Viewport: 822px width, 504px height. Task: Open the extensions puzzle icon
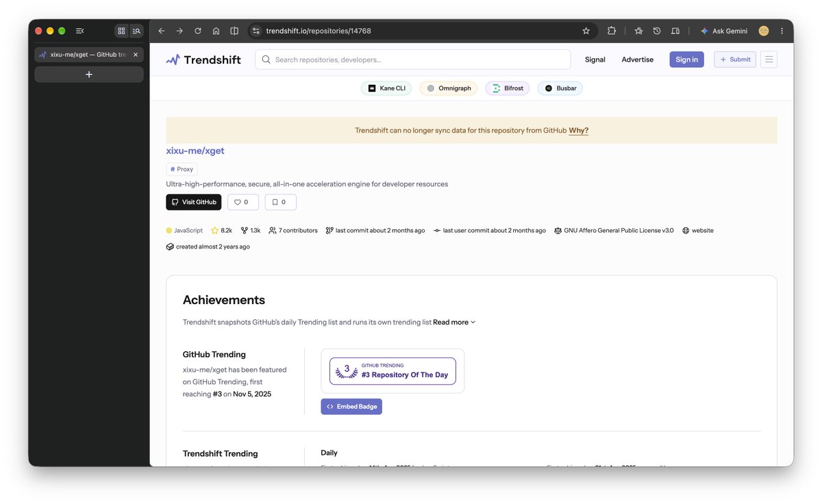click(x=612, y=31)
